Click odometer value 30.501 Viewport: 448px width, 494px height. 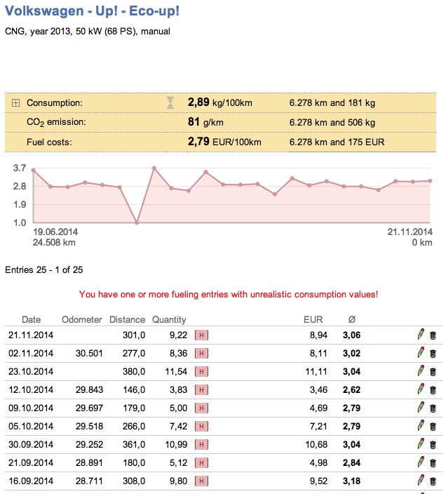coord(89,354)
